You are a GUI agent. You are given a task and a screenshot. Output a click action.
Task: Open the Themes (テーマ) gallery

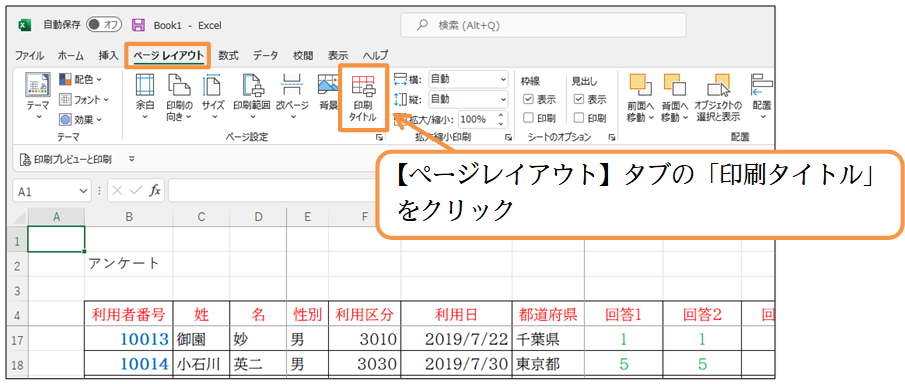[38, 96]
